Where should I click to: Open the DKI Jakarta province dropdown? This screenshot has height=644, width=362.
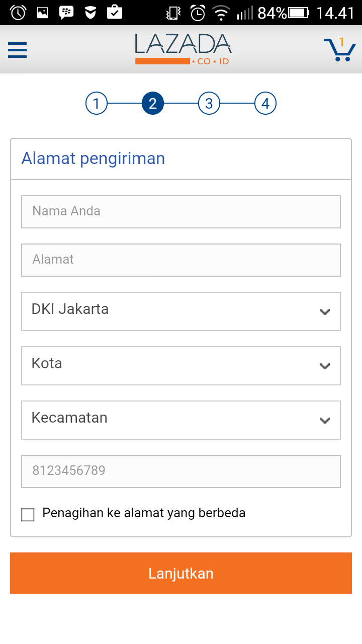181,311
